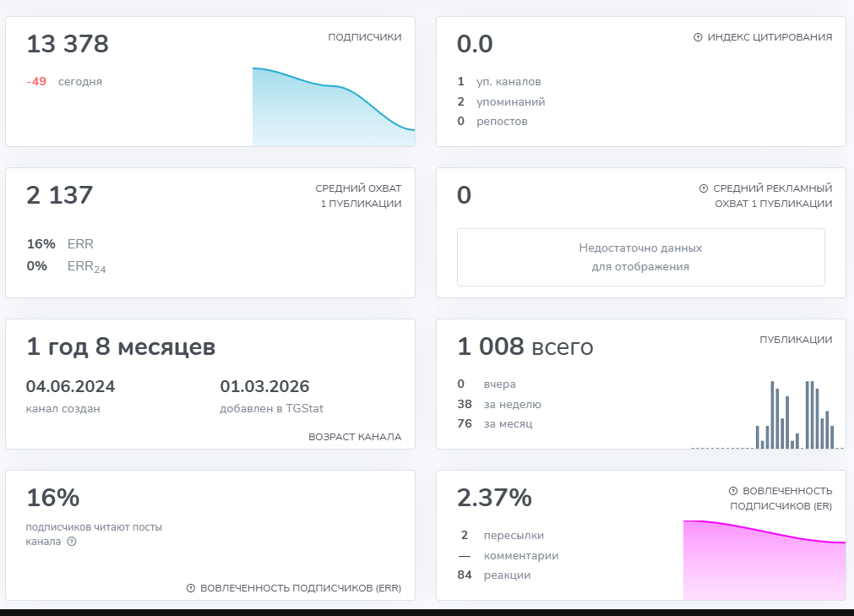Screen dimensions: 854x616
Task: Open the ПОДПИСЧИКИ card title
Action: pyautogui.click(x=364, y=37)
